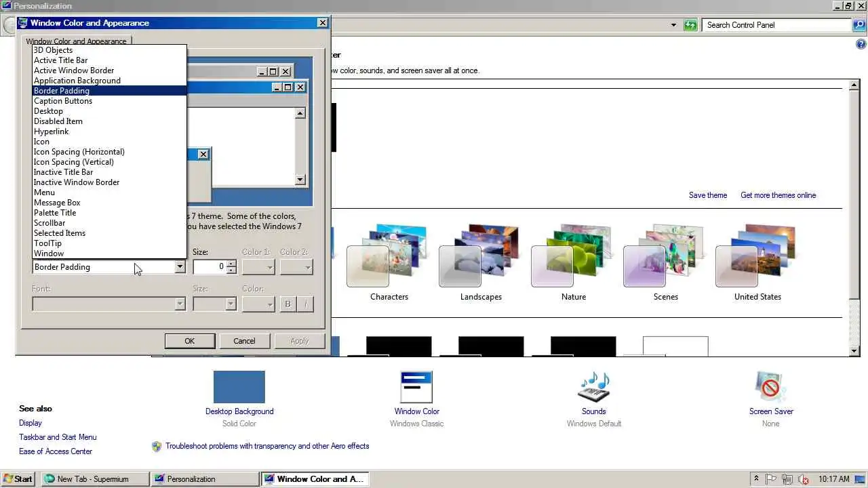Click the Apply button
Screen dimensions: 868x488
click(x=300, y=341)
